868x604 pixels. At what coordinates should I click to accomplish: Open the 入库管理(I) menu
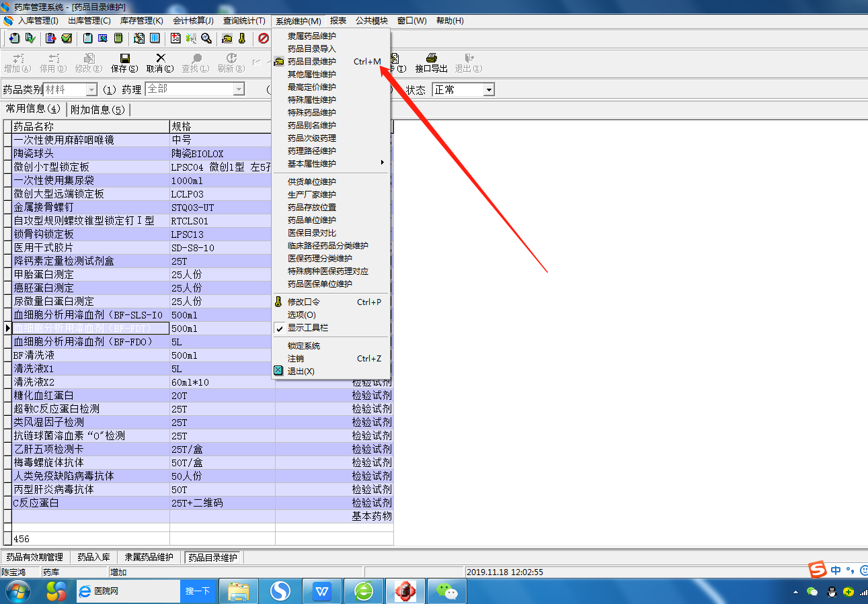coord(38,21)
